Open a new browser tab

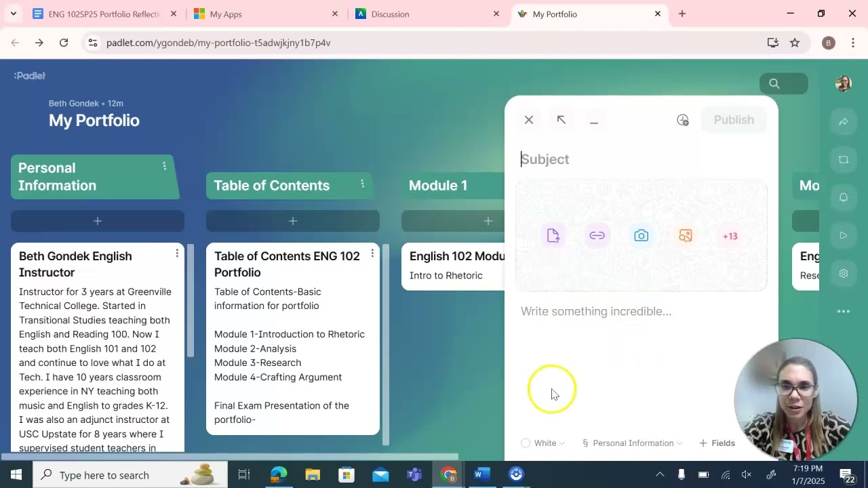click(682, 14)
